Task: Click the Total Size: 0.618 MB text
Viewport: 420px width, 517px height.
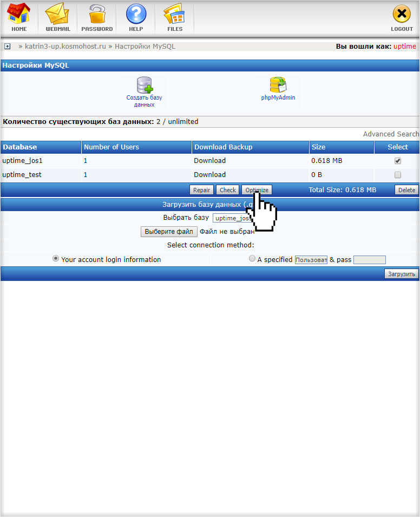Action: pos(342,190)
